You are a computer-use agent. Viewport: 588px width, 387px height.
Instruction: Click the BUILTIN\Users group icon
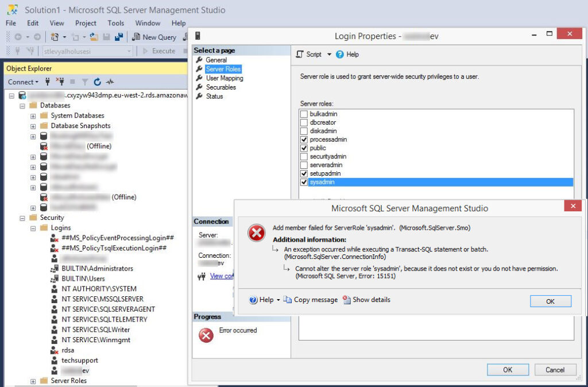(55, 278)
